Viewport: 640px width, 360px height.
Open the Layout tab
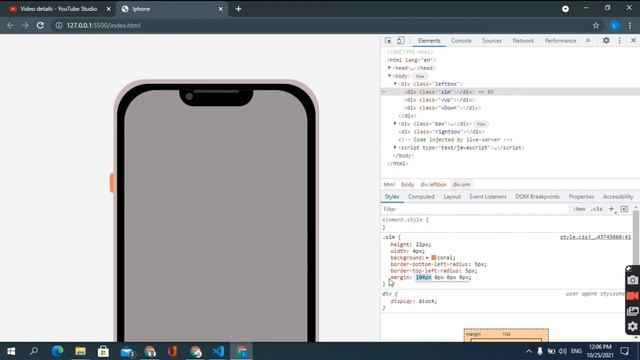(x=452, y=197)
